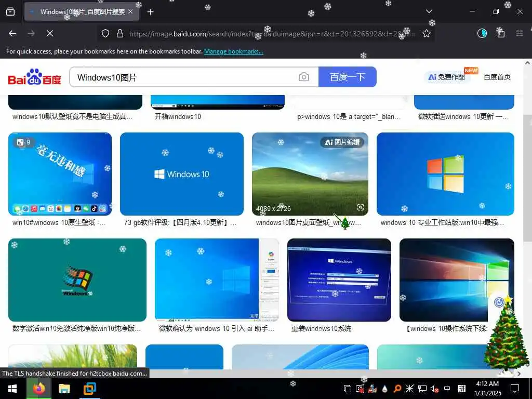
Task: Click the camera image-search icon
Action: click(304, 77)
